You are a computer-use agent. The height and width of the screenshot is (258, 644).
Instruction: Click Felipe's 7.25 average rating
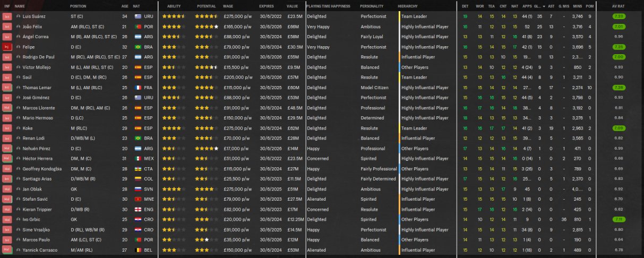point(619,47)
